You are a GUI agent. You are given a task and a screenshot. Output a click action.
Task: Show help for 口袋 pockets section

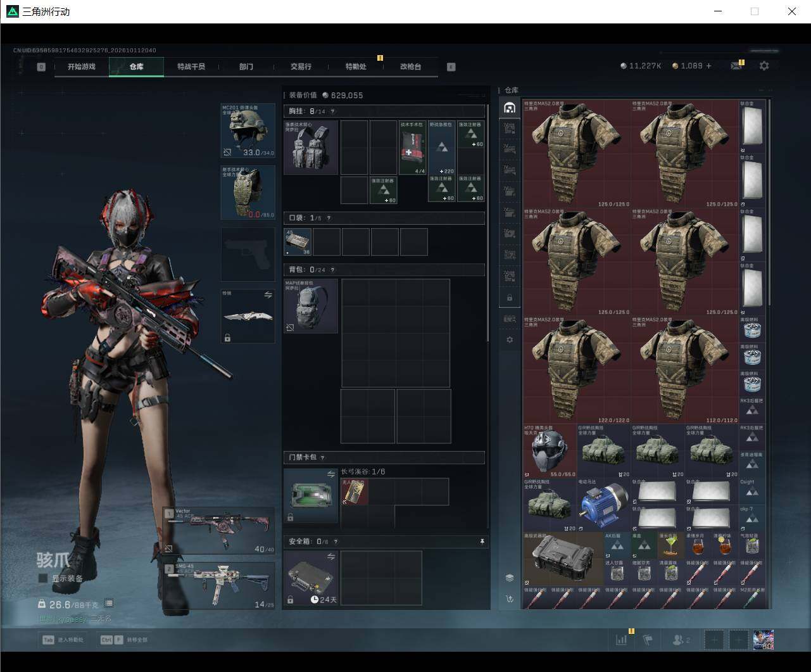[328, 218]
